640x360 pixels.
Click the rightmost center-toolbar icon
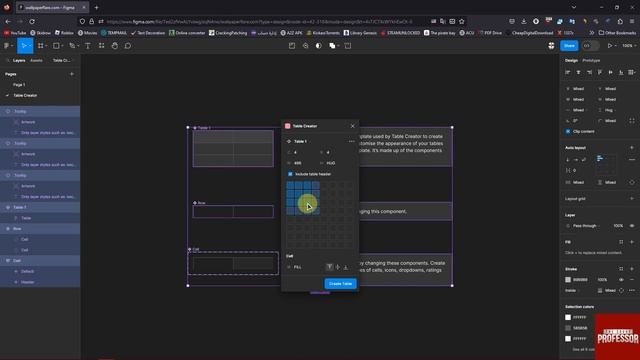348,46
